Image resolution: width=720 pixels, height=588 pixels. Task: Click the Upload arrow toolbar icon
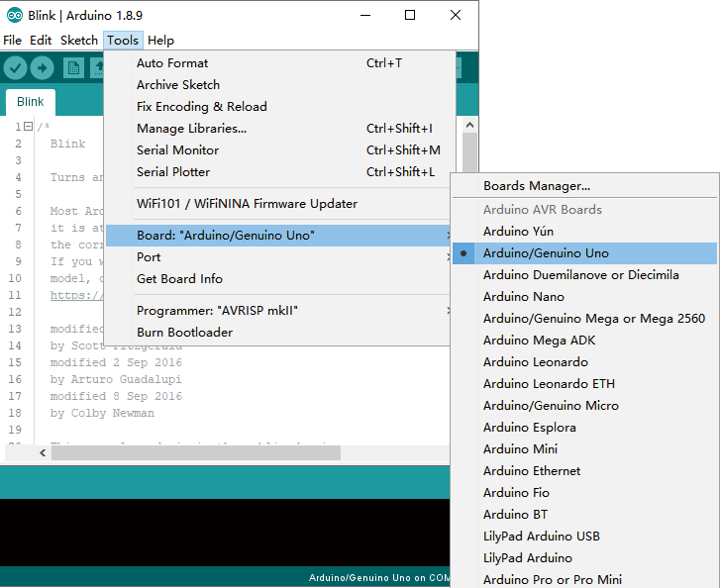pos(42,68)
